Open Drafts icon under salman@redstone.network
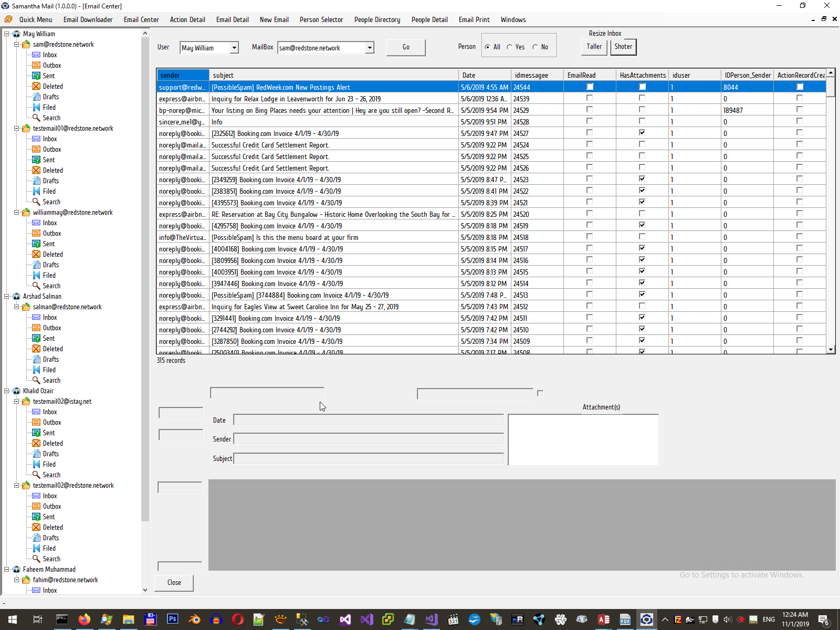The width and height of the screenshot is (840, 630). (x=36, y=359)
